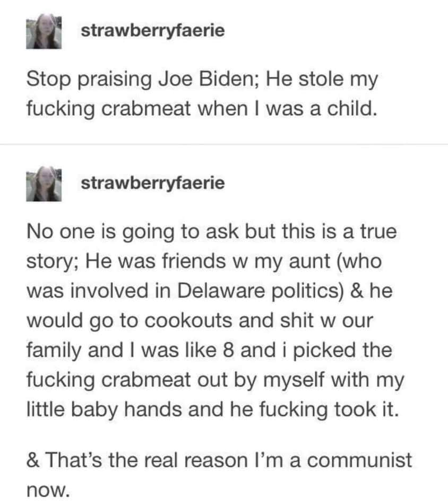Click the strawberryfaerie username on the reblog
The width and height of the screenshot is (448, 504).
[x=153, y=183]
